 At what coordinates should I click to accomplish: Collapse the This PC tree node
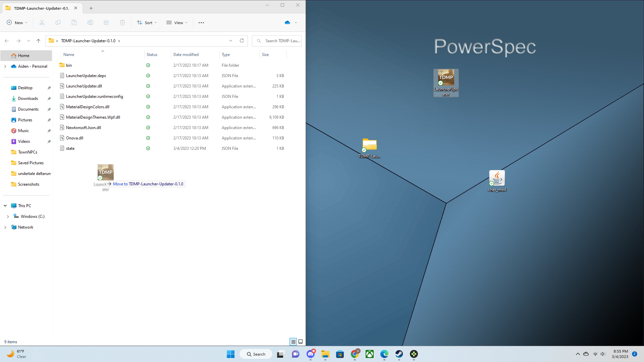(5, 205)
